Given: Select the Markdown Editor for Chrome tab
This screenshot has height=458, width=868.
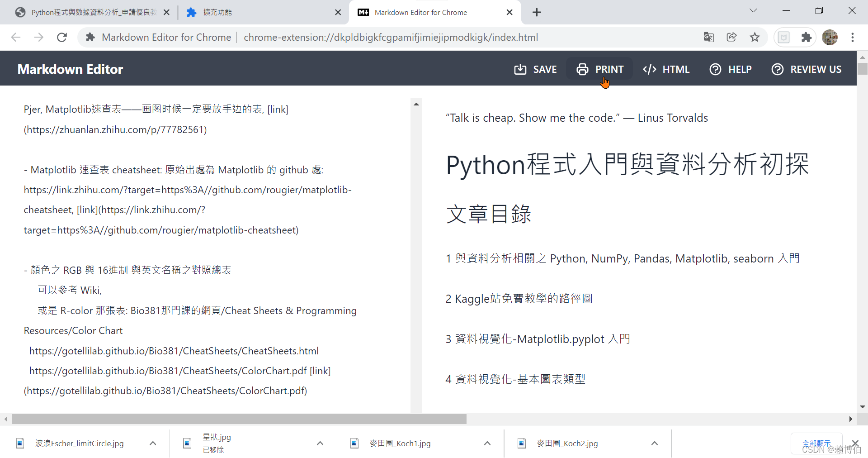Looking at the screenshot, I should pyautogui.click(x=434, y=12).
